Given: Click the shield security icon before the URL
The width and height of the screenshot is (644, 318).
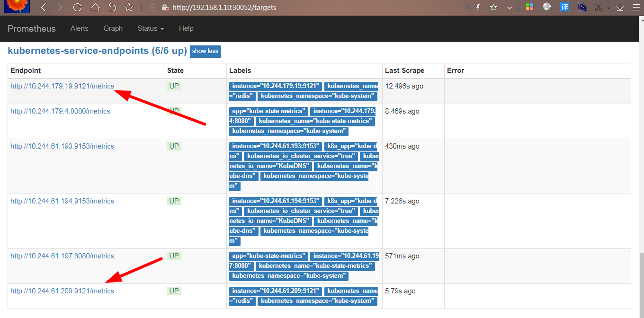Looking at the screenshot, I should [153, 8].
